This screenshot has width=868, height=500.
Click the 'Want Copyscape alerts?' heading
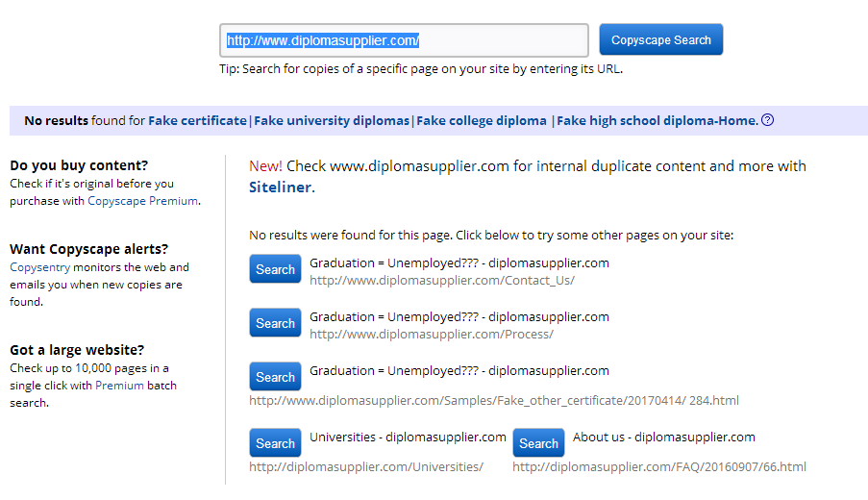point(88,249)
